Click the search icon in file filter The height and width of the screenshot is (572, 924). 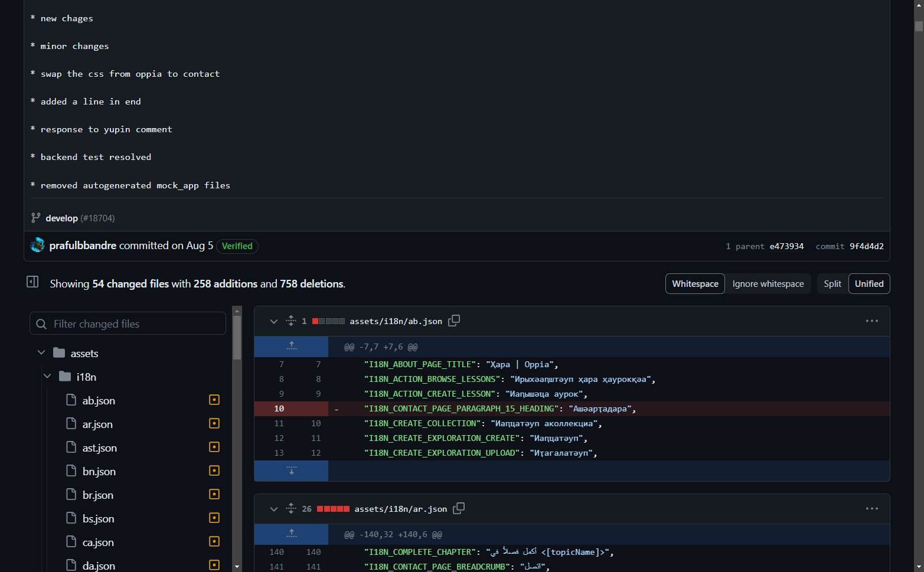(41, 324)
